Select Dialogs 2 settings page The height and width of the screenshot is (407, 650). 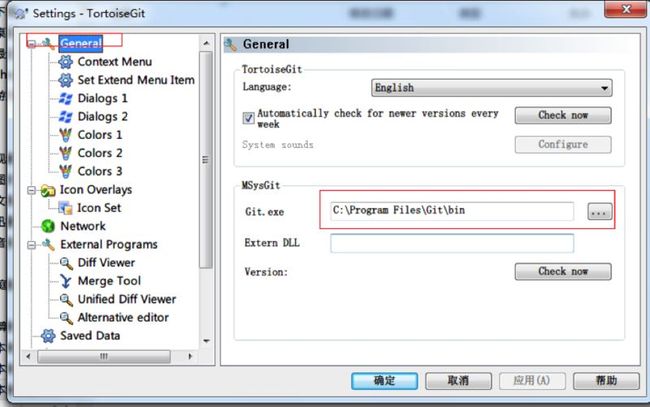point(102,116)
